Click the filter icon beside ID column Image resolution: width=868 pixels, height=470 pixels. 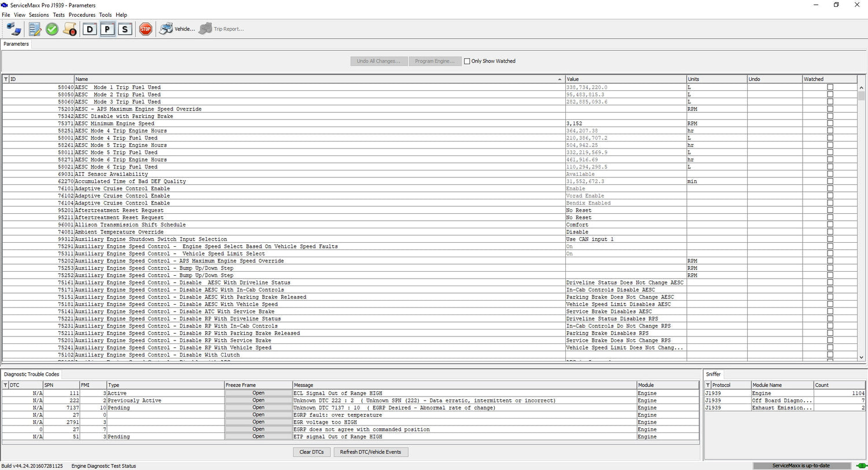(6, 79)
